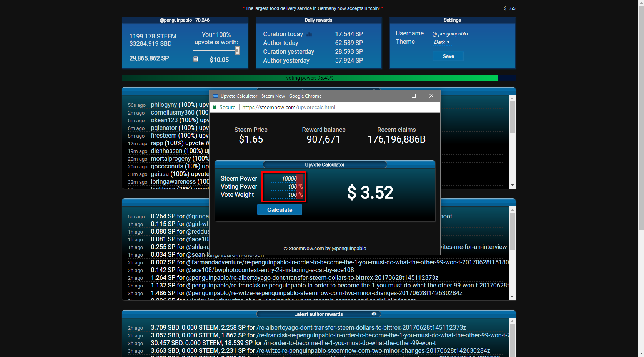The image size is (644, 357).
Task: Click the Save button in Settings
Action: point(448,56)
